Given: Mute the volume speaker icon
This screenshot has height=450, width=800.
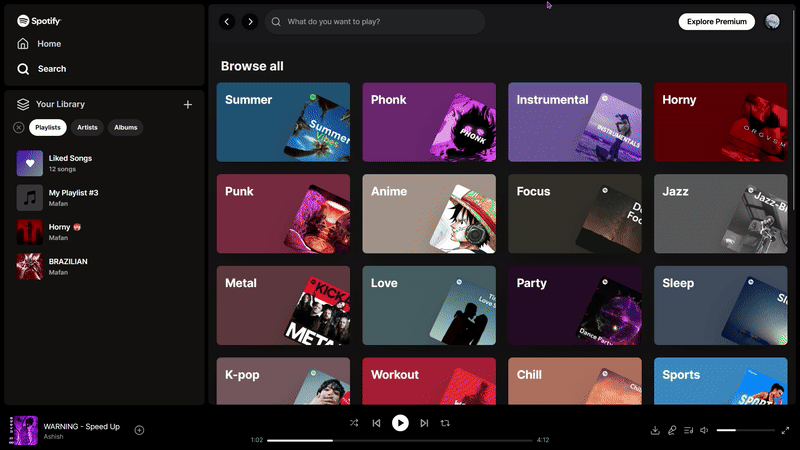Looking at the screenshot, I should click(705, 431).
